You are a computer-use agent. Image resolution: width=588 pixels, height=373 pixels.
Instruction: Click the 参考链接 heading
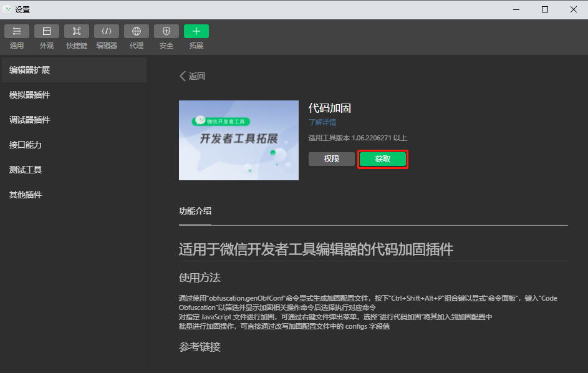pos(200,347)
